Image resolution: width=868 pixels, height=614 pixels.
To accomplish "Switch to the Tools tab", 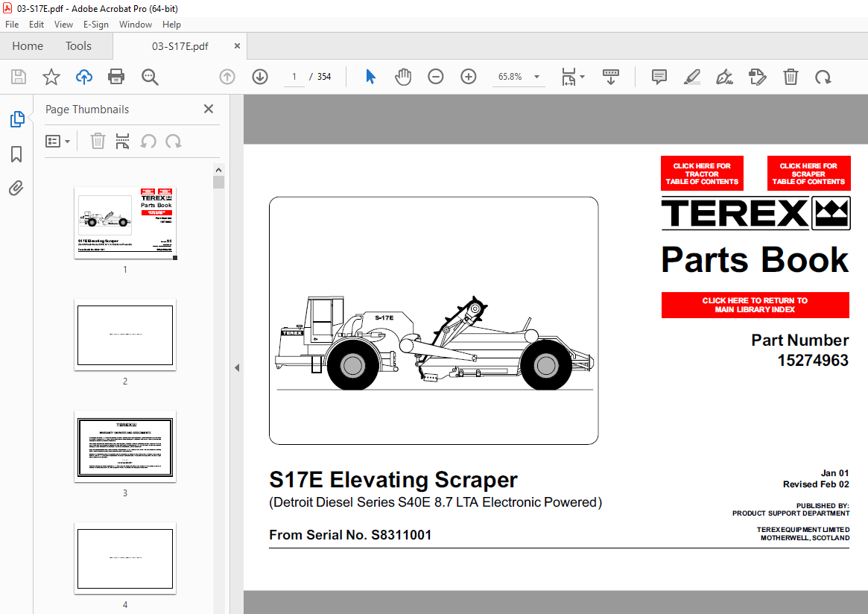I will tap(79, 46).
